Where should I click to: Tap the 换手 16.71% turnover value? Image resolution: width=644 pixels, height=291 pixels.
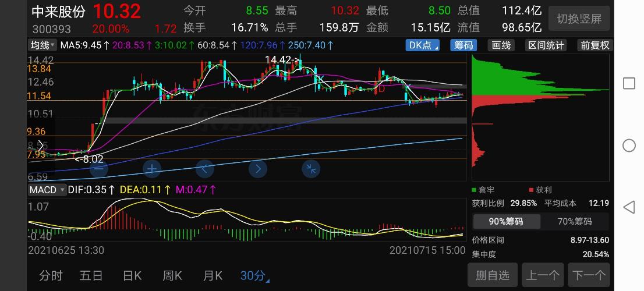click(x=249, y=28)
